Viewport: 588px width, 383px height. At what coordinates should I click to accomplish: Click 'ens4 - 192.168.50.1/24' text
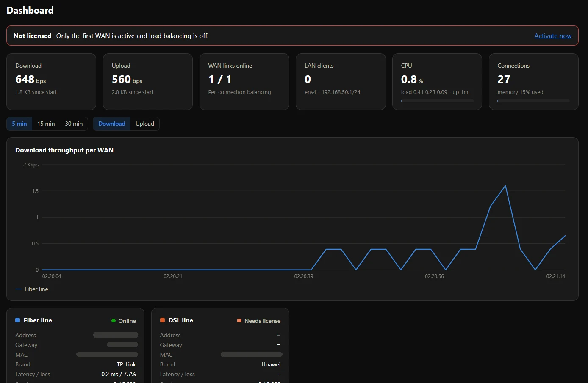tap(333, 92)
